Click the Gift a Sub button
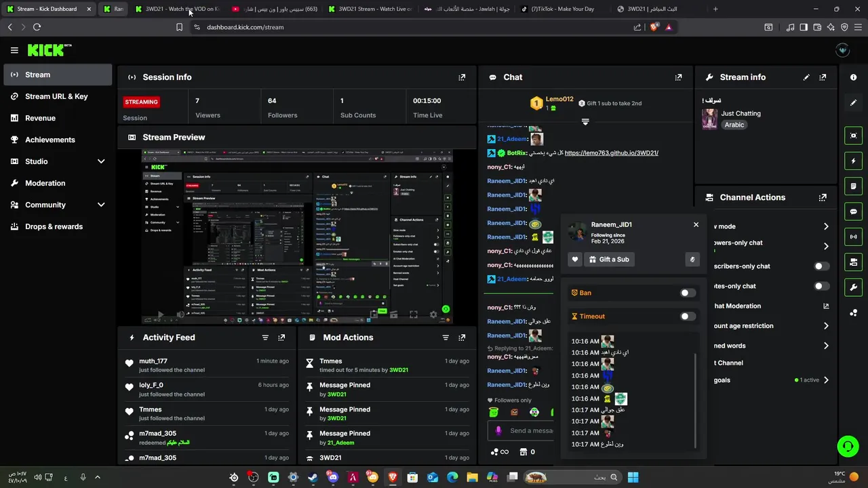 (x=609, y=260)
